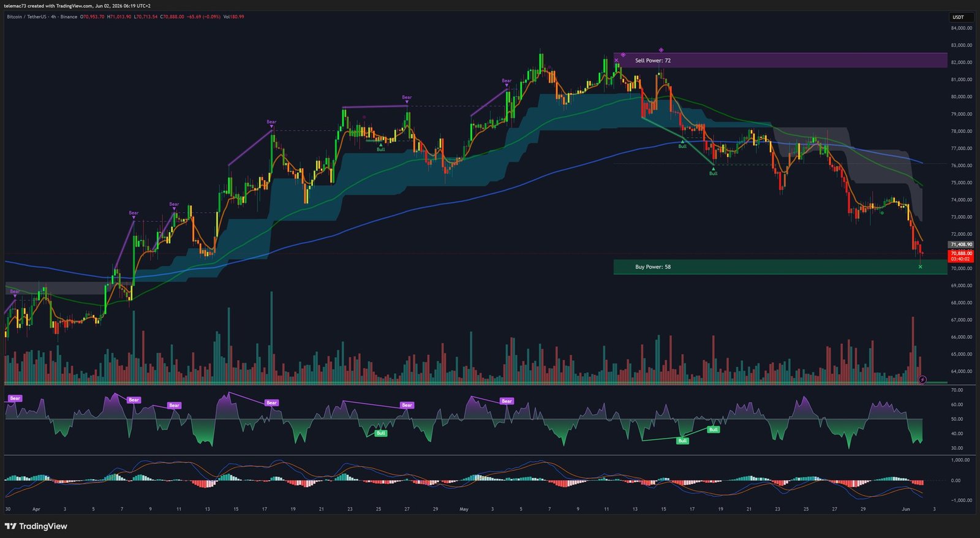Click the May label on time axis
The width and height of the screenshot is (980, 538).
[464, 509]
